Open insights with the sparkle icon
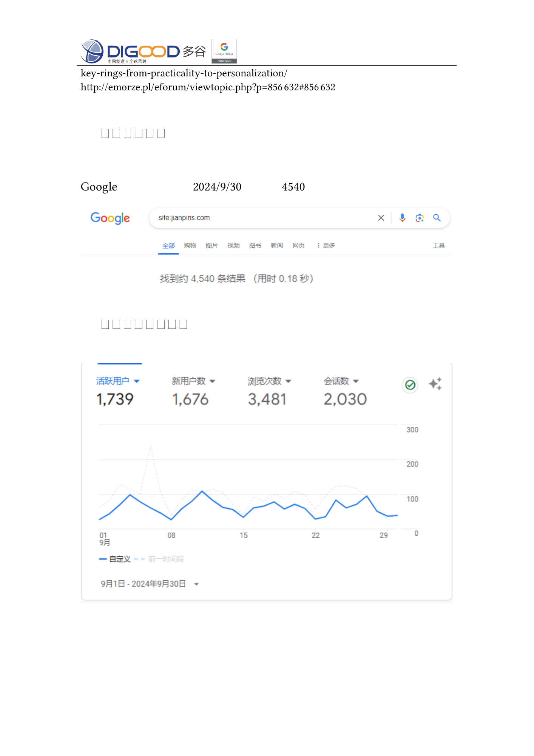This screenshot has width=534, height=756. (435, 384)
